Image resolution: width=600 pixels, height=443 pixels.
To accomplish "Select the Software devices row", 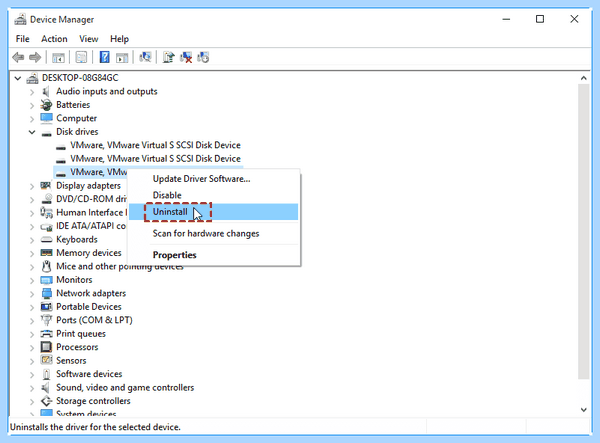I will coord(89,374).
